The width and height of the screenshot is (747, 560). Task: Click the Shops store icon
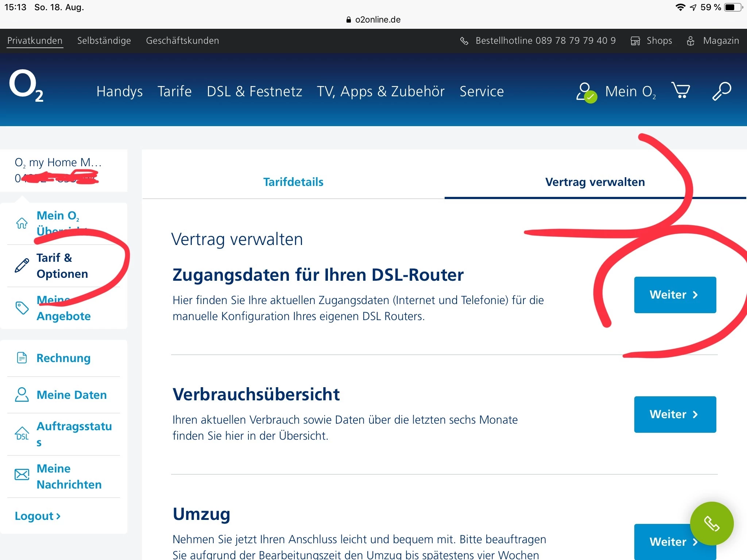[635, 41]
